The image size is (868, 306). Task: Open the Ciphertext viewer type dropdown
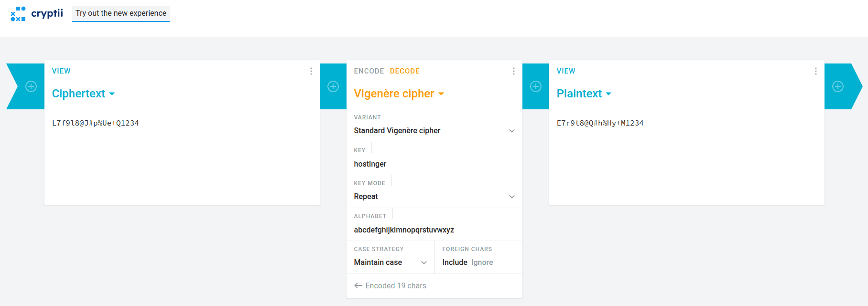[x=84, y=94]
